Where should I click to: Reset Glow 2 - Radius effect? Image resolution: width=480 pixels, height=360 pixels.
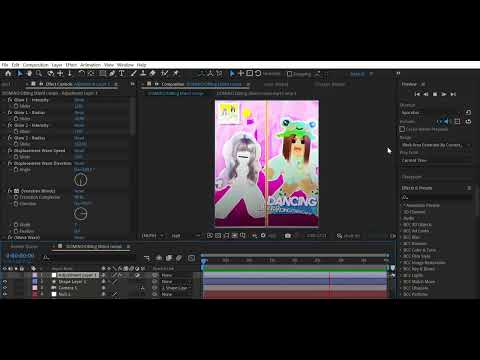[79, 138]
